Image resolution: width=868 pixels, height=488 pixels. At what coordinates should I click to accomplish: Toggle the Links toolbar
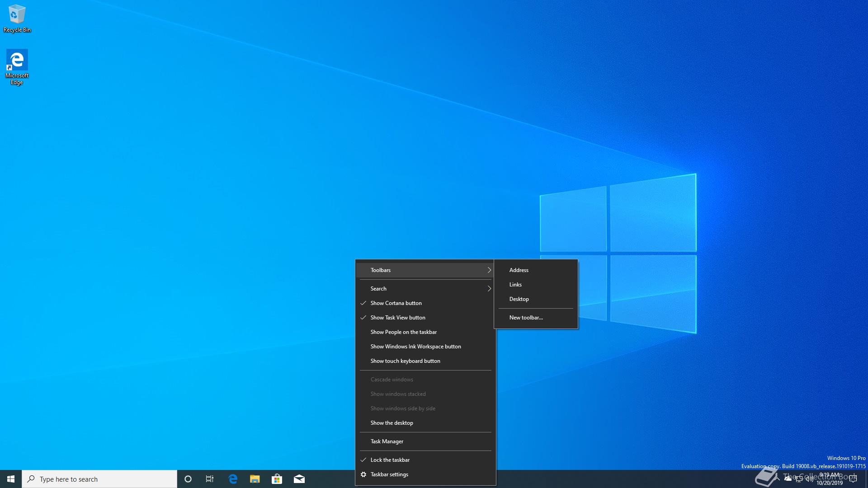[x=536, y=285]
